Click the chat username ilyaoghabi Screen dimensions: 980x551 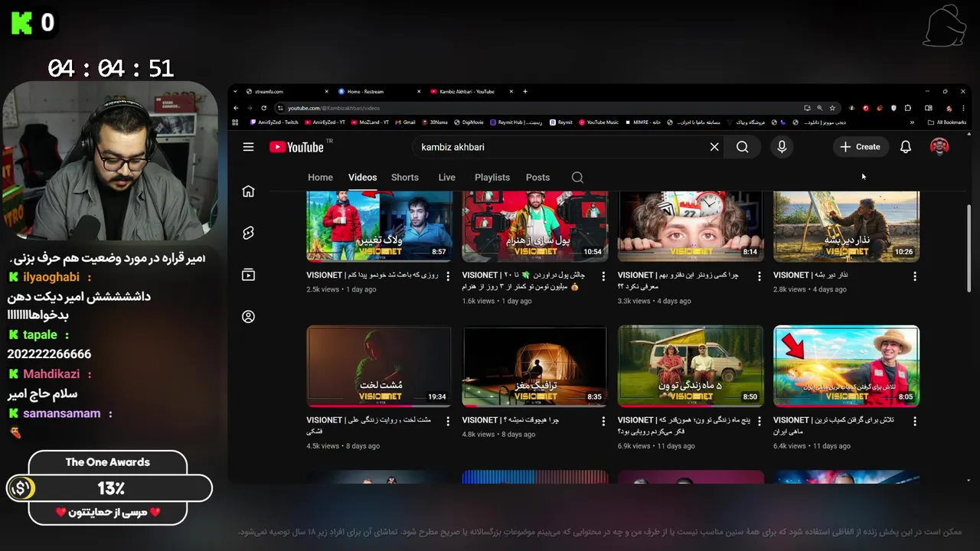(x=51, y=278)
